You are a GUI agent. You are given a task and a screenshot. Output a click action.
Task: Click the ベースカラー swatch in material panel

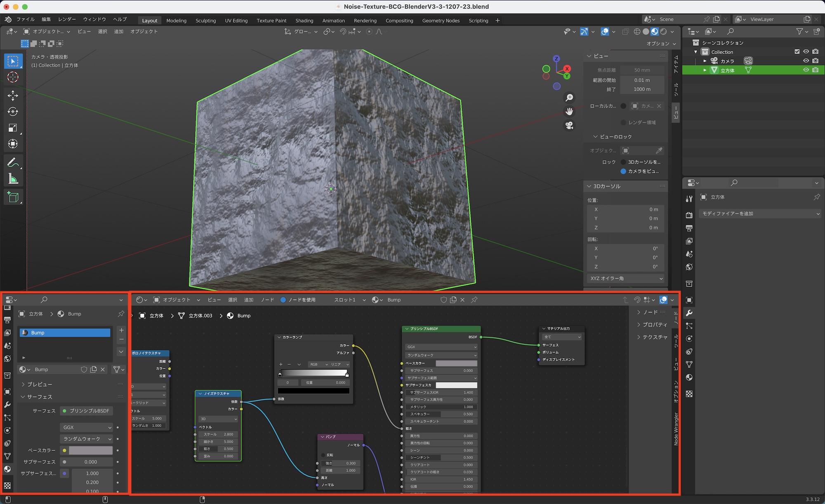pos(91,450)
